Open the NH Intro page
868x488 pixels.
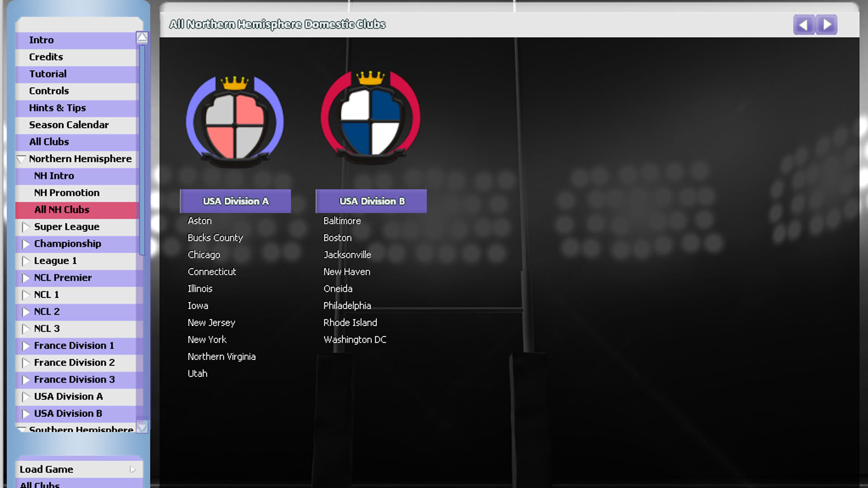(75, 176)
